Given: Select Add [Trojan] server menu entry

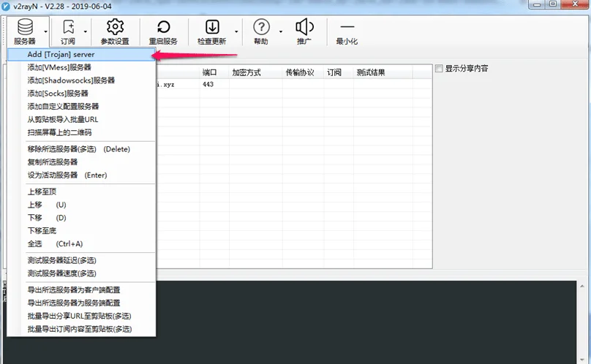Looking at the screenshot, I should point(81,54).
